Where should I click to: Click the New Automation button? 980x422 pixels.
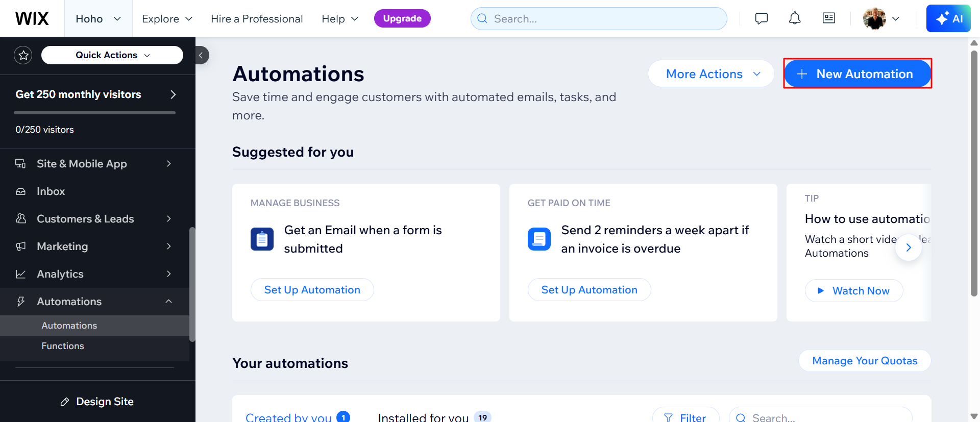tap(857, 74)
